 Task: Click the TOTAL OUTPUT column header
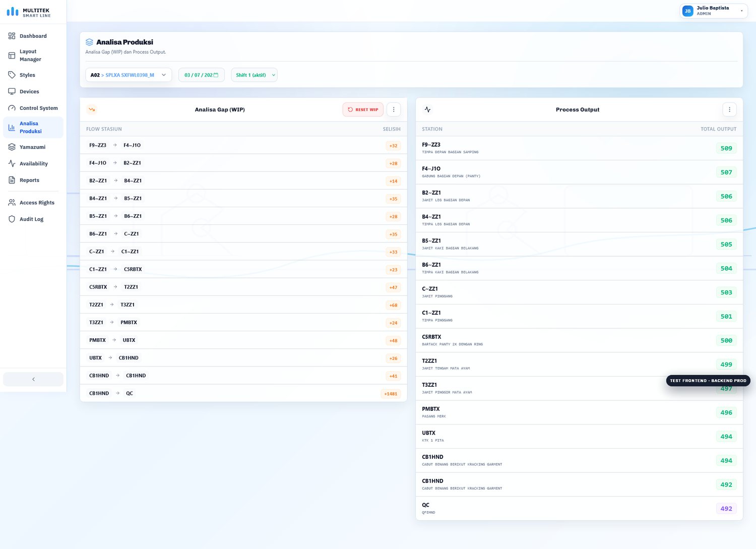(718, 129)
